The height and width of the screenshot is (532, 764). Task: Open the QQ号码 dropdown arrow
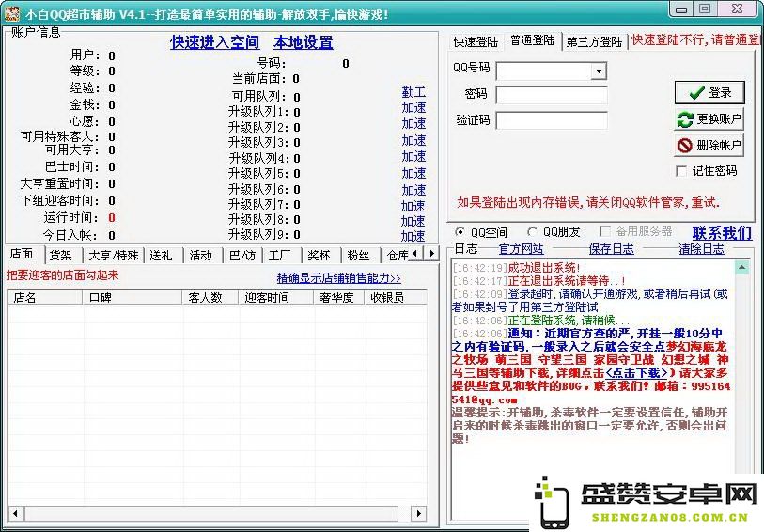tap(599, 71)
